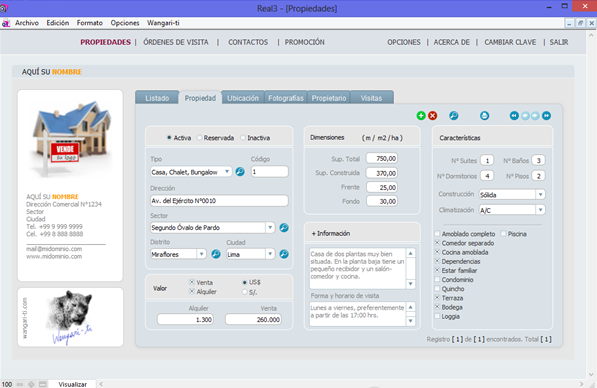This screenshot has height=388, width=597.
Task: Click the house logo image
Action: [71, 139]
